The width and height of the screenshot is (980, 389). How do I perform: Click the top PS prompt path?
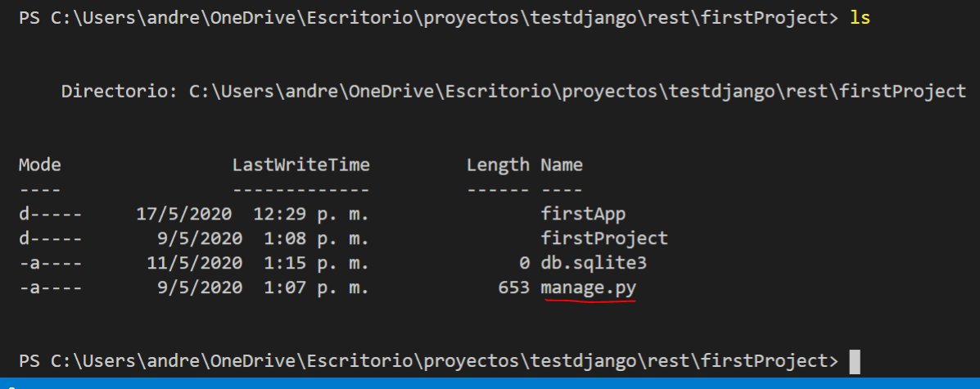[x=429, y=18]
